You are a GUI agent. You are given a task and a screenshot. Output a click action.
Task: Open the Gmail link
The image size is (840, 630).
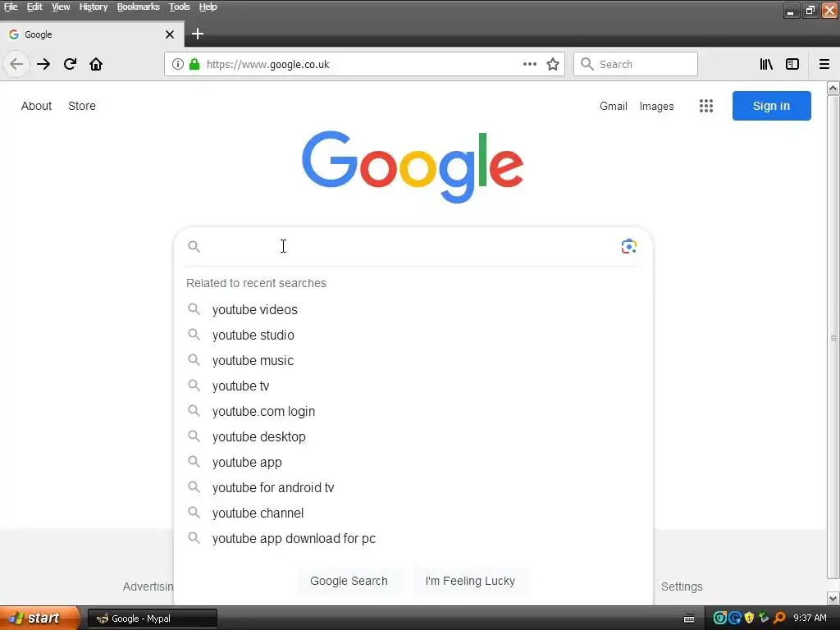pos(614,106)
